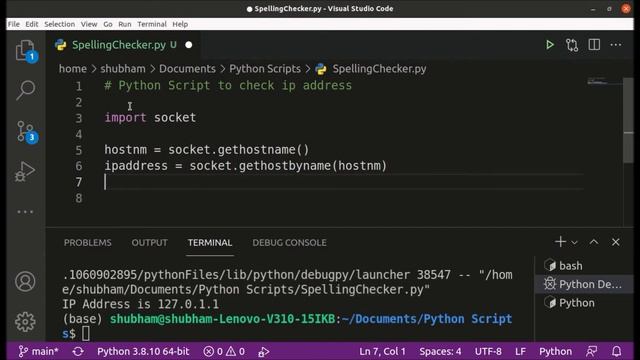
Task: Click the Live Share icon in status bar
Action: (x=264, y=351)
